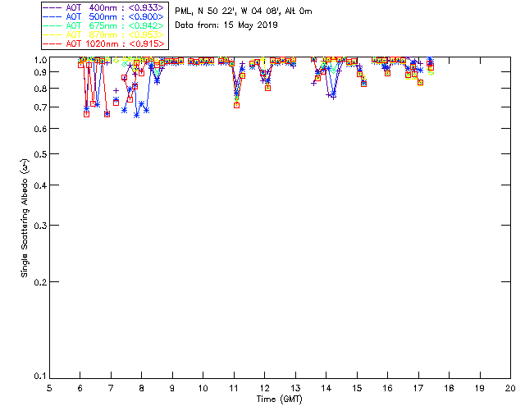Click the lowest blue asterisk point just before 8 GMT
Screen dimensions: 525x420
point(136,115)
